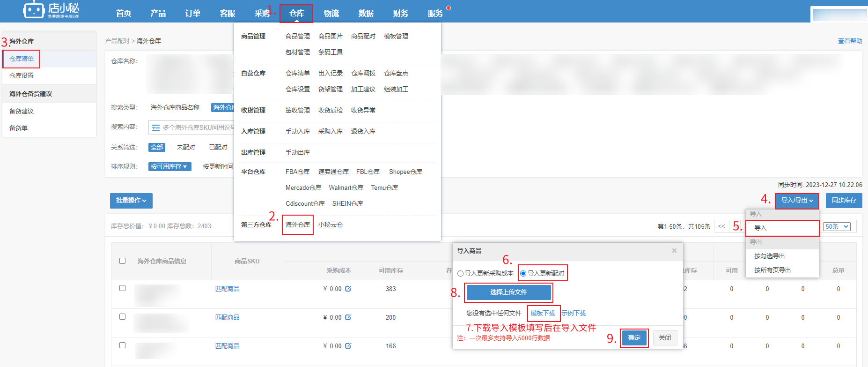Select 仓库清单 in the left sidebar
Viewport: 868px width, 367px height.
[22, 59]
